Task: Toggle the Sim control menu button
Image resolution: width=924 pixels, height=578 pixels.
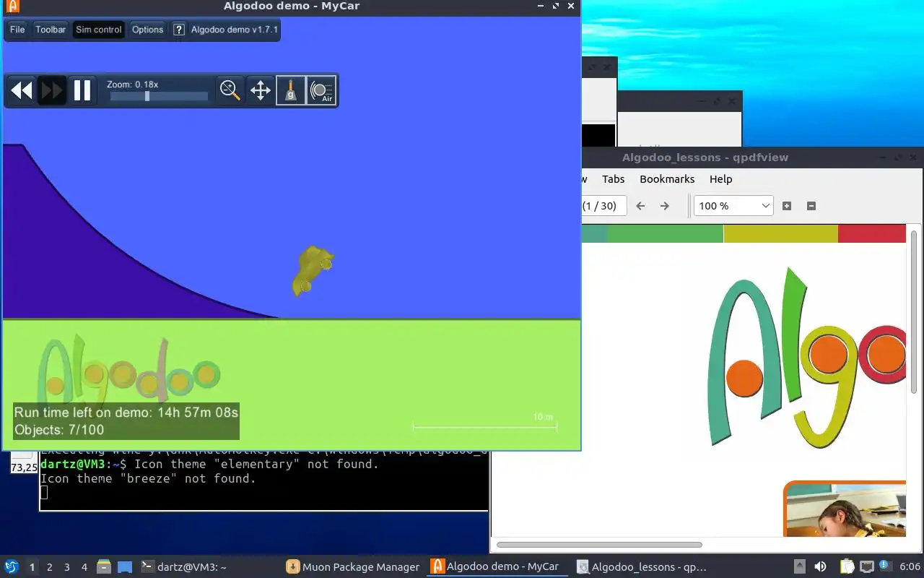Action: [99, 30]
